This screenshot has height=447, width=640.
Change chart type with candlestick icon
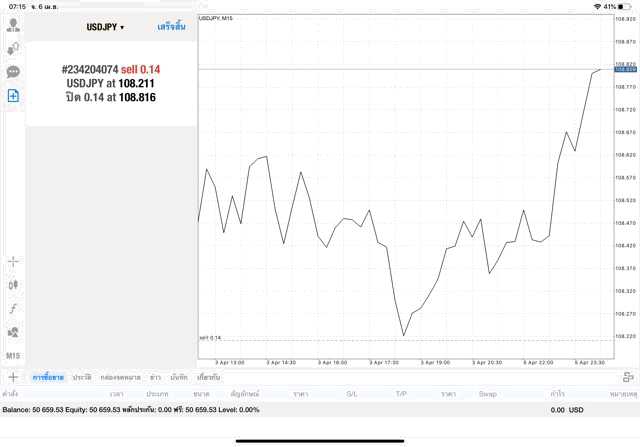click(13, 285)
